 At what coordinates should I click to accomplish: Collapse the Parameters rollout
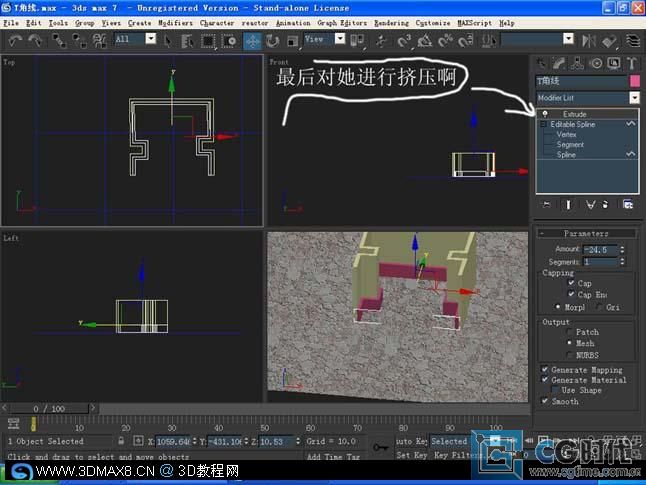(586, 233)
